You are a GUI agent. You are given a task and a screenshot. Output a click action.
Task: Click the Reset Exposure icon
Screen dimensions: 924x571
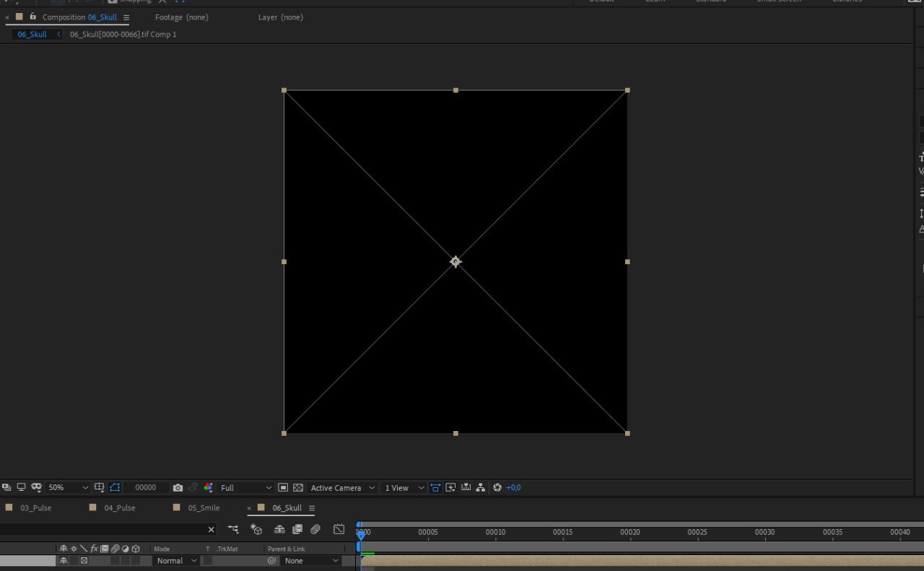497,488
